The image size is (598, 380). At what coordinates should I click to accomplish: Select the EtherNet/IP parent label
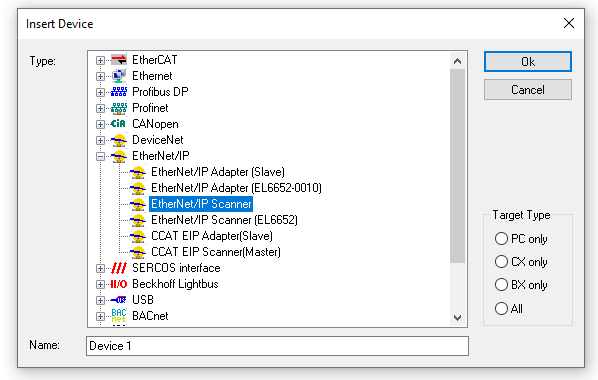click(x=161, y=156)
